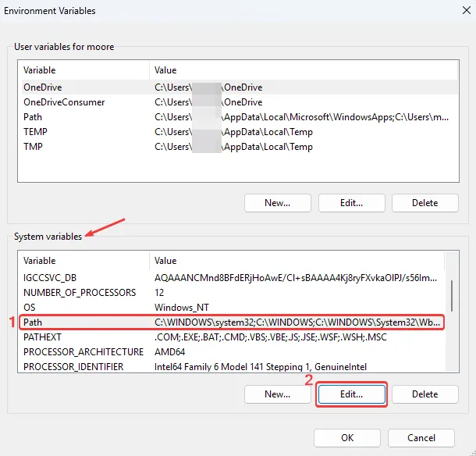476x456 pixels.
Task: Select the TMP user variable row
Action: [234, 146]
